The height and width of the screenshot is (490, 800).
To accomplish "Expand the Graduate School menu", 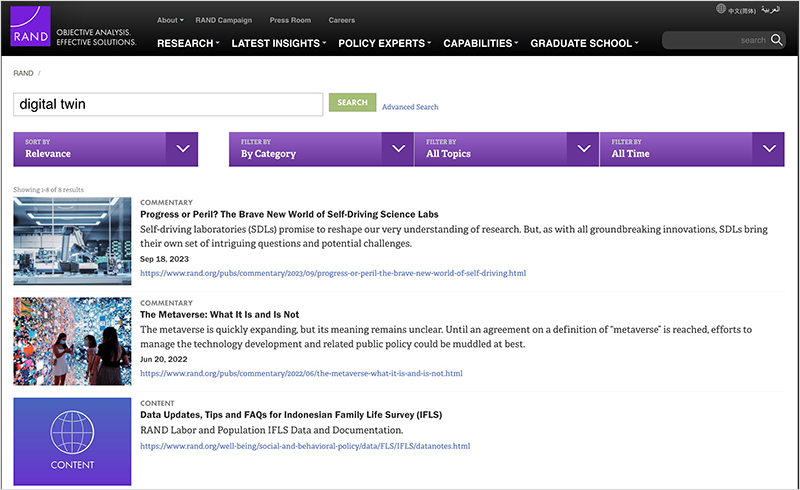I will (584, 43).
